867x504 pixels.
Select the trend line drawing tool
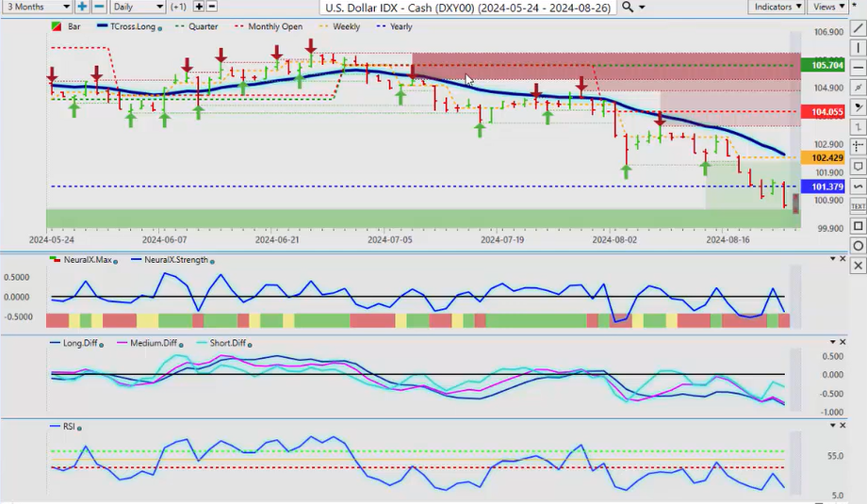click(858, 27)
